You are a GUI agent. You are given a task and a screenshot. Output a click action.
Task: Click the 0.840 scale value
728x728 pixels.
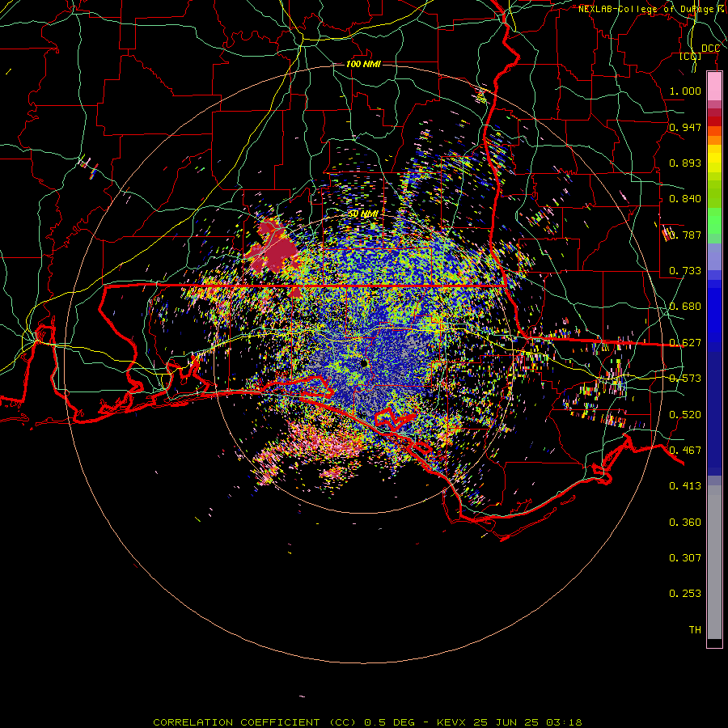click(x=685, y=198)
